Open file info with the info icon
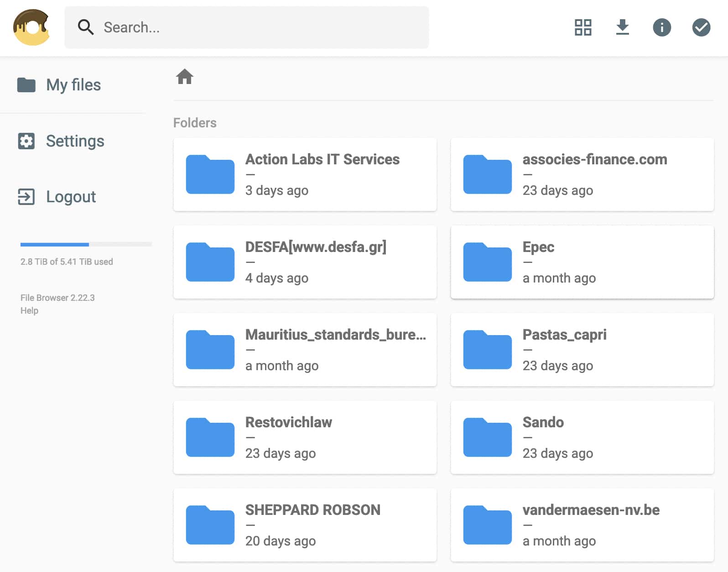Screen dimensions: 728x572 click(x=661, y=27)
